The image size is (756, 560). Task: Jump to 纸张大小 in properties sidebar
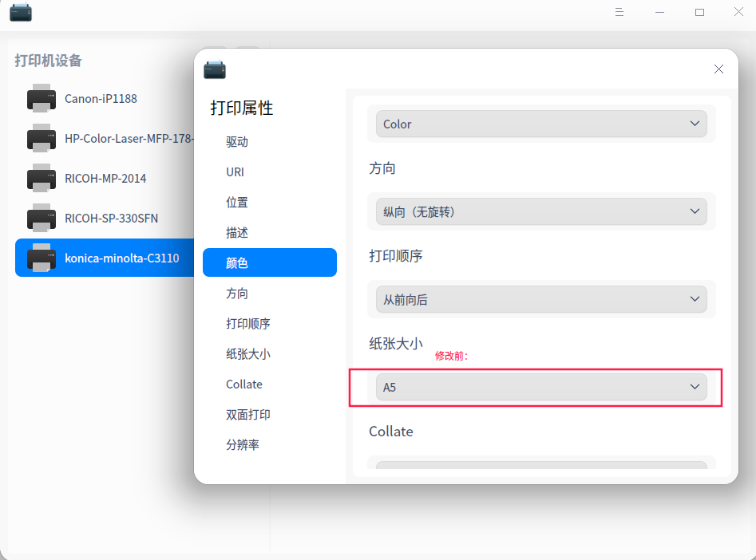point(270,353)
